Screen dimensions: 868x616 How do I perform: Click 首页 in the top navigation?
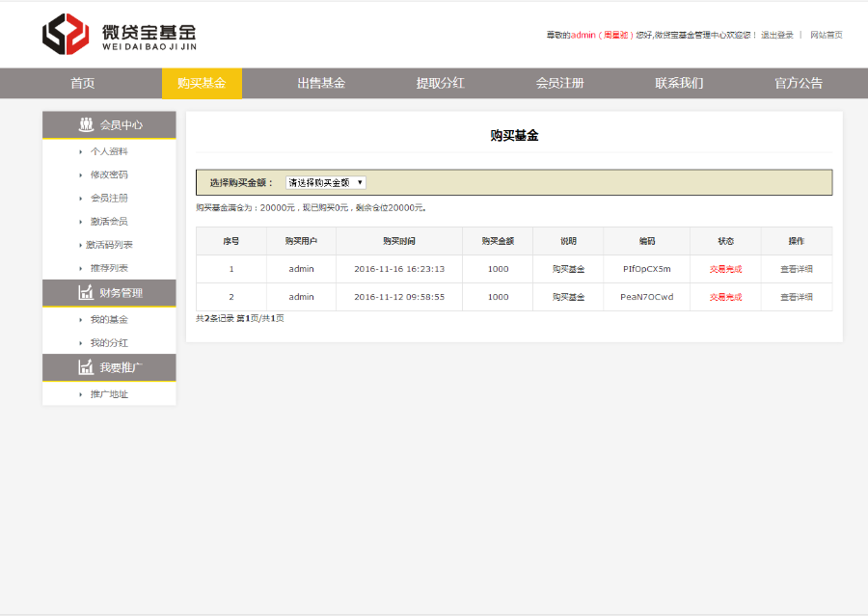(x=82, y=84)
